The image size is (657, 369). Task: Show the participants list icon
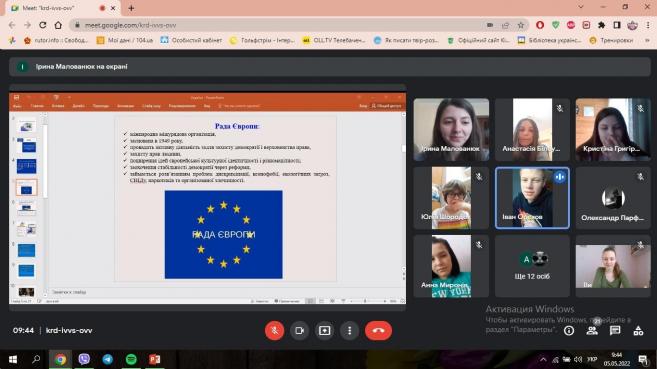point(592,330)
